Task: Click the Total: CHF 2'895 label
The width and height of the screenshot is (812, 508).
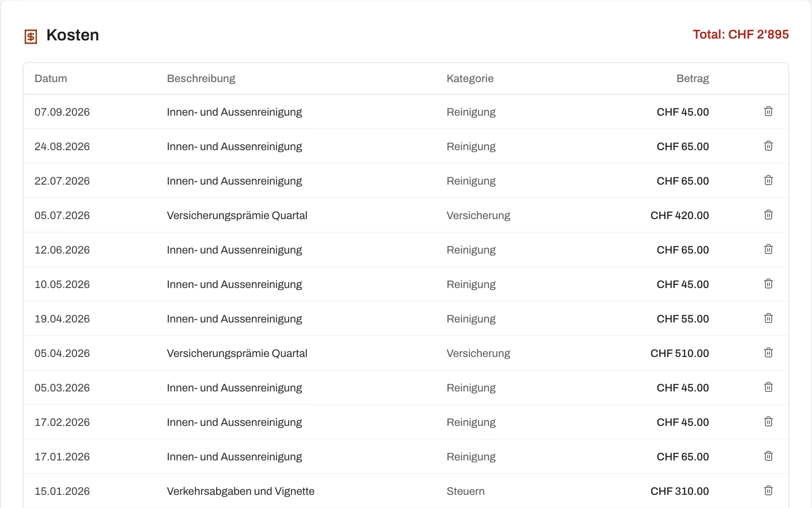Action: 741,34
